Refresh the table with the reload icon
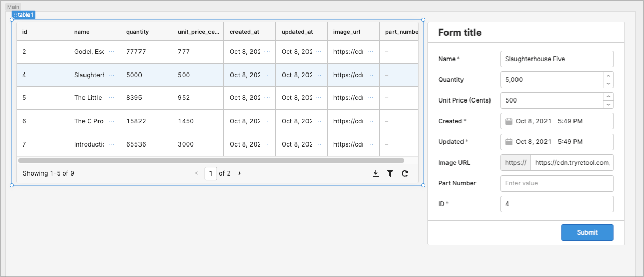Screen dimensions: 644x277 (405, 173)
